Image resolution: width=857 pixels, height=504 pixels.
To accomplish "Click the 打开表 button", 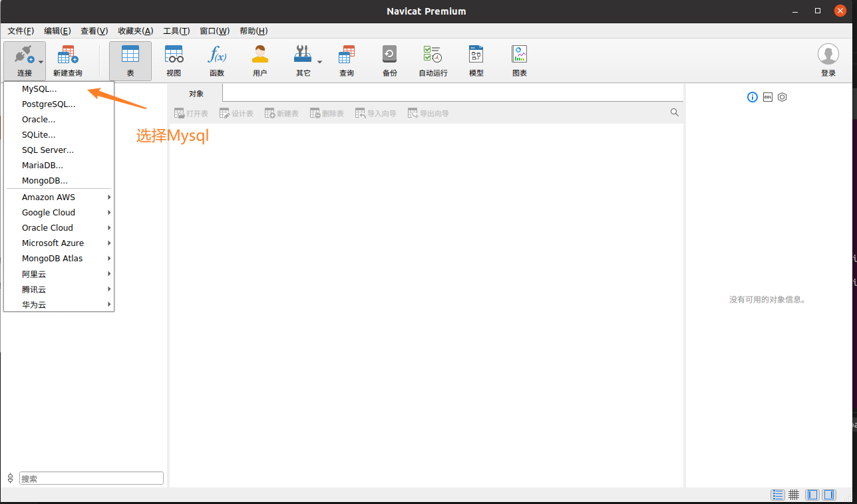I will [191, 114].
